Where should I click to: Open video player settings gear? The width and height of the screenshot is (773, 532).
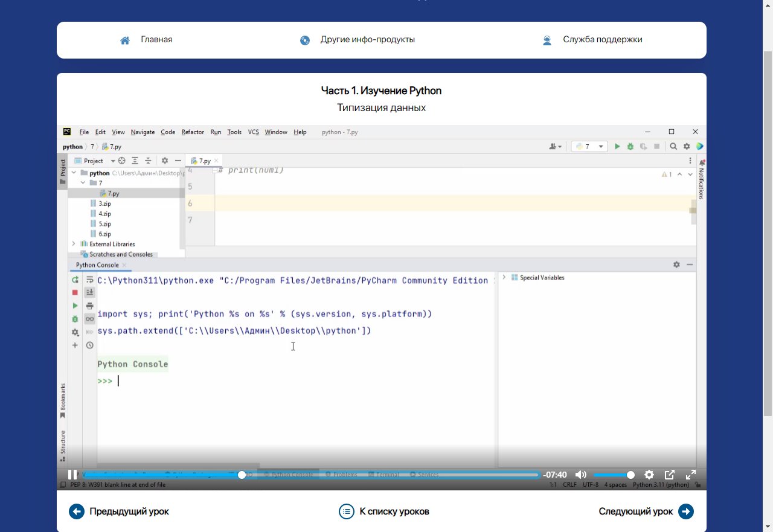tap(649, 475)
